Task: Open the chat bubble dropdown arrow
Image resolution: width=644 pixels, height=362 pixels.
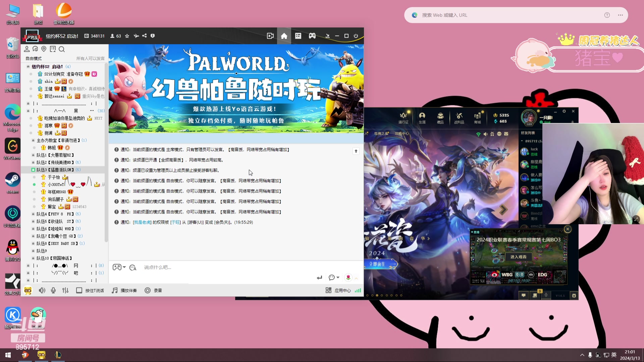Action: (338, 278)
